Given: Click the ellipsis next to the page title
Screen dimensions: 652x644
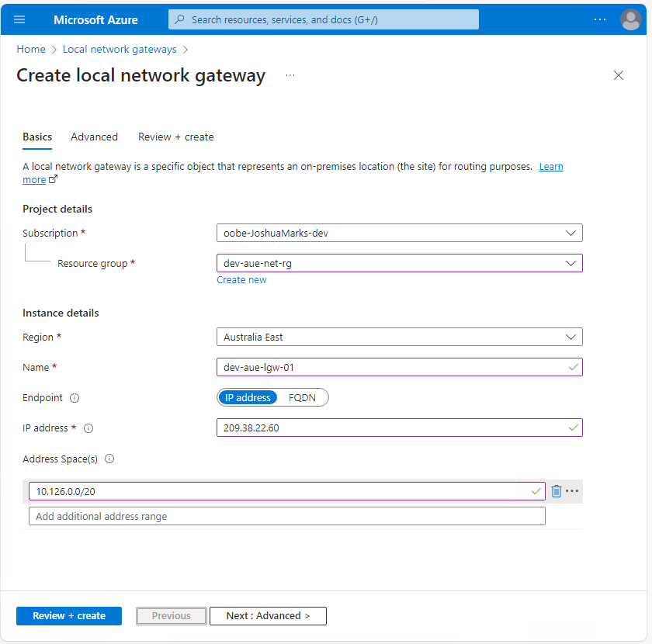Looking at the screenshot, I should 290,75.
